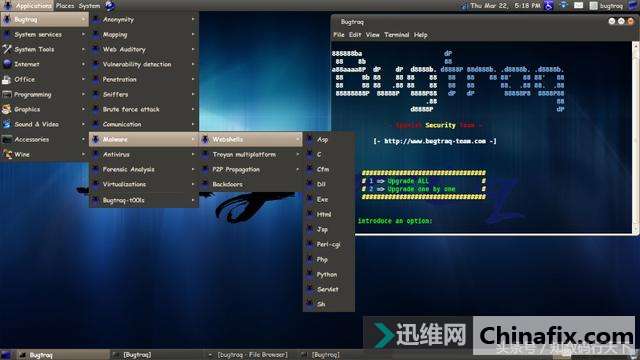Click the Mapping spider icon
640x360 pixels.
[x=96, y=35]
